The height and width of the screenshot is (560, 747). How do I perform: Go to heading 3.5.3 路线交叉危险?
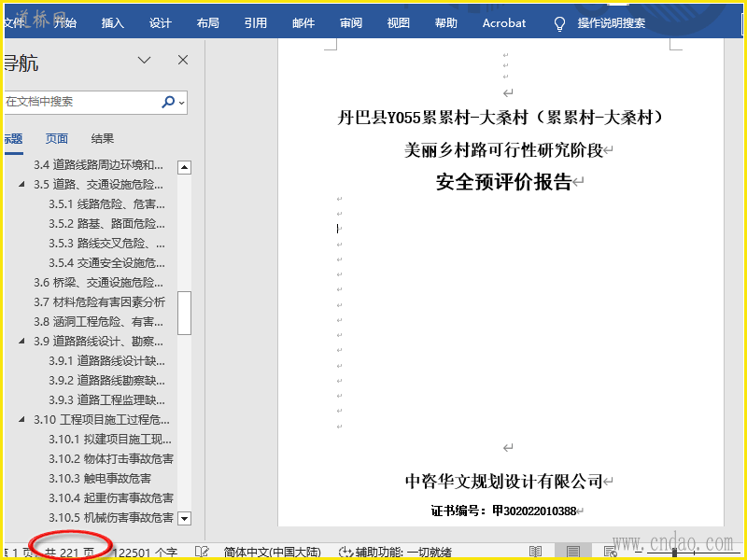pyautogui.click(x=106, y=244)
